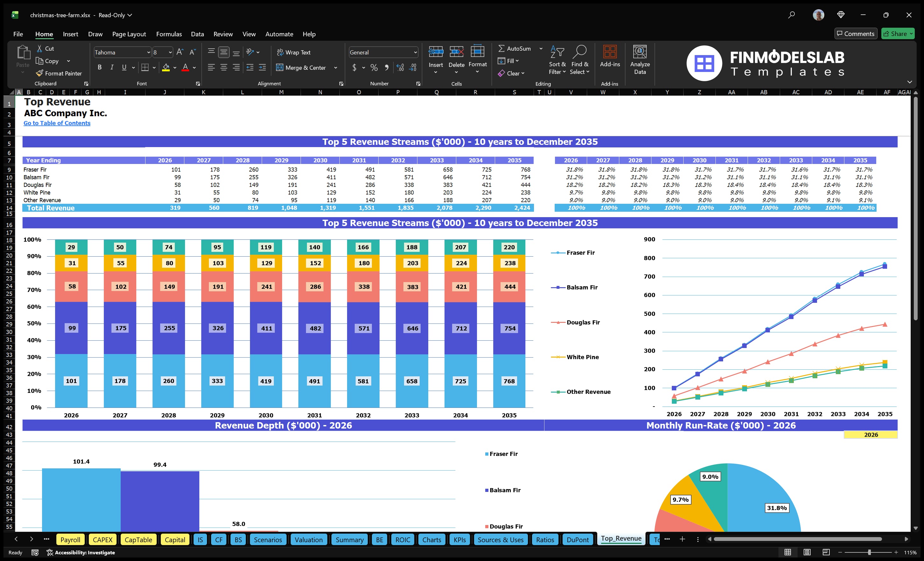This screenshot has width=924, height=561.
Task: Toggle bold formatting
Action: [x=99, y=67]
